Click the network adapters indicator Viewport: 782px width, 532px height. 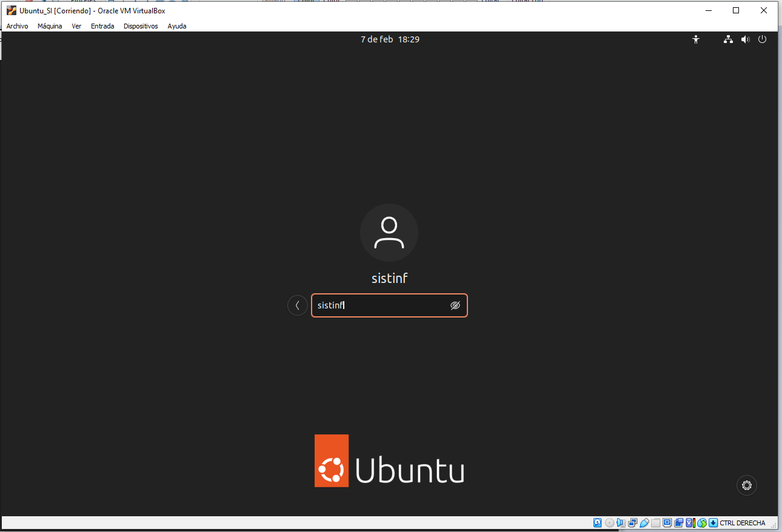(x=632, y=523)
